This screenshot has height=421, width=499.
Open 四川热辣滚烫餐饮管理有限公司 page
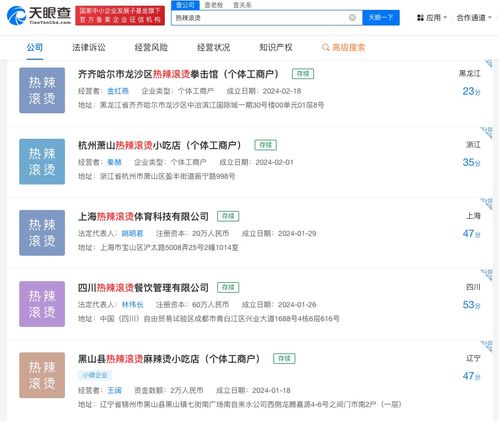(x=143, y=287)
